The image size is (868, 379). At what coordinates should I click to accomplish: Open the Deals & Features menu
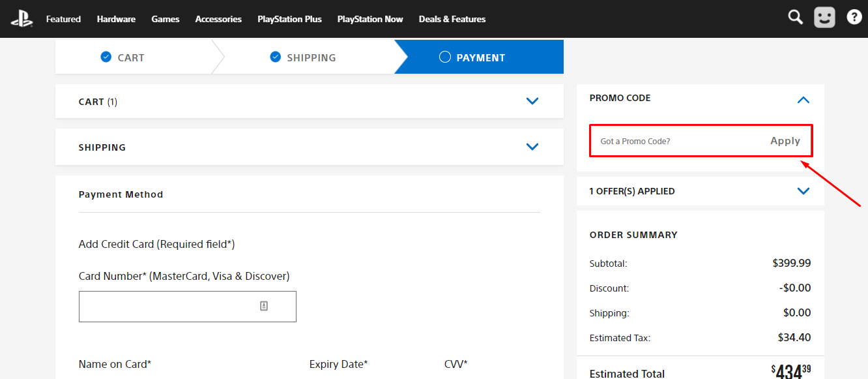point(452,19)
